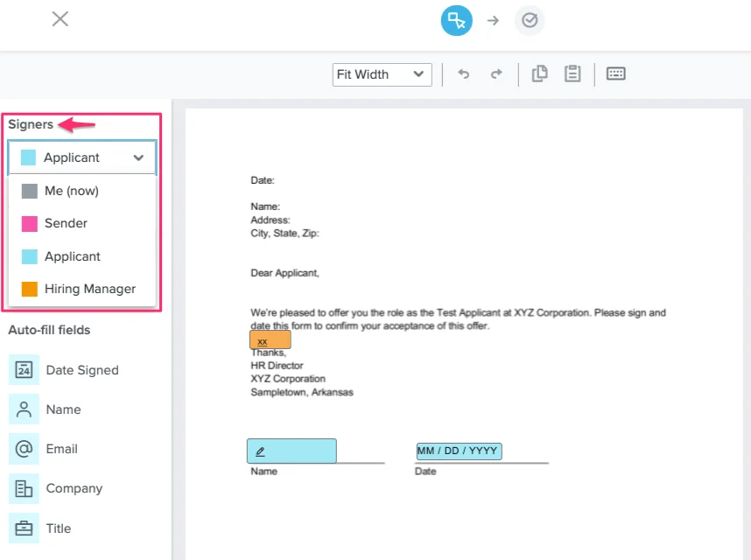Collapse the Applicant signer dropdown
Image resolution: width=751 pixels, height=560 pixels.
pyautogui.click(x=82, y=157)
